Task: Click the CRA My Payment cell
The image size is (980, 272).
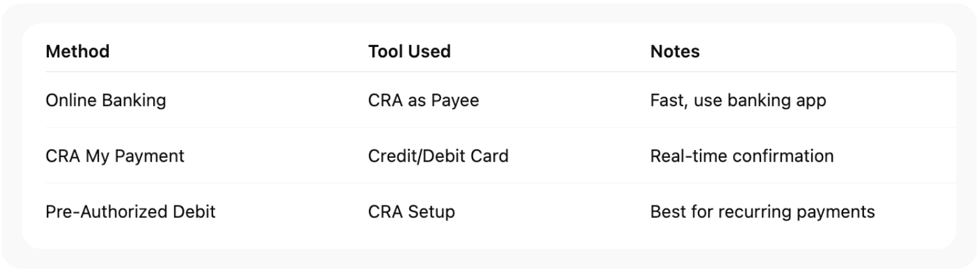Action: coord(115,157)
